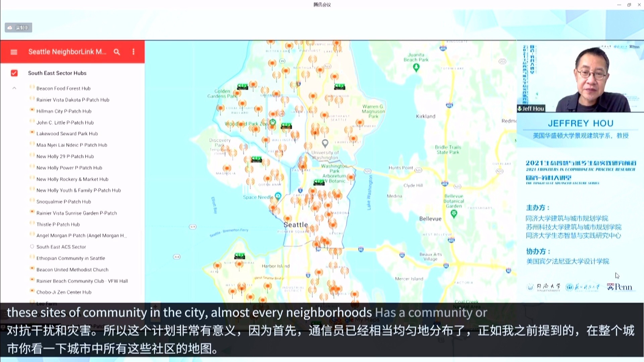Select John C. Little P-Patch Hub
The height and width of the screenshot is (362, 644).
[x=65, y=123]
